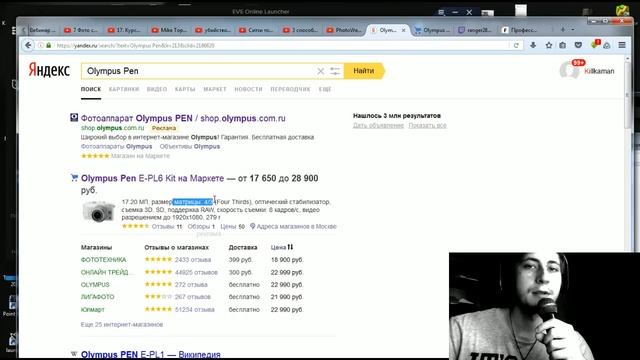Open 'Olympus Pen E-PL6 Kit на Маркете' link
Image resolution: width=640 pixels, height=360 pixels.
point(152,178)
